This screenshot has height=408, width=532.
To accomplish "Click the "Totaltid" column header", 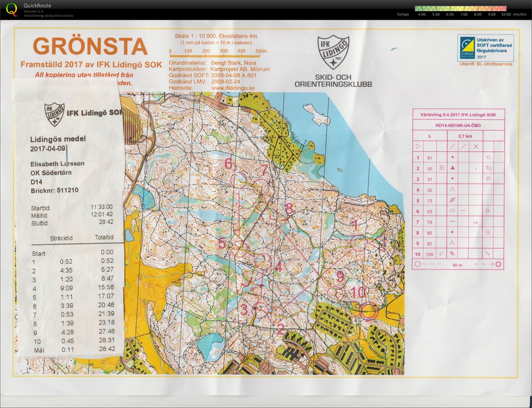I will [104, 237].
